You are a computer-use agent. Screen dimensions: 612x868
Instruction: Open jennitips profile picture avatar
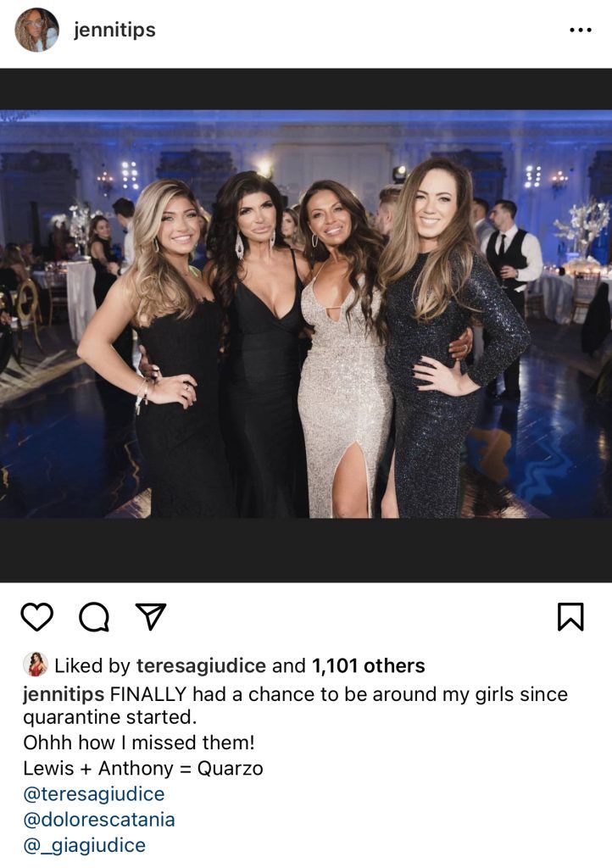[x=36, y=30]
